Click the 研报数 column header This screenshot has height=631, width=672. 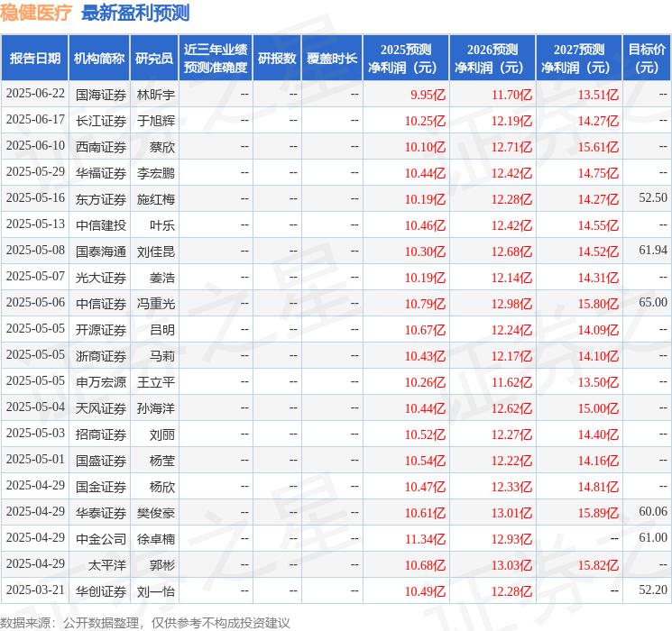pyautogui.click(x=277, y=58)
